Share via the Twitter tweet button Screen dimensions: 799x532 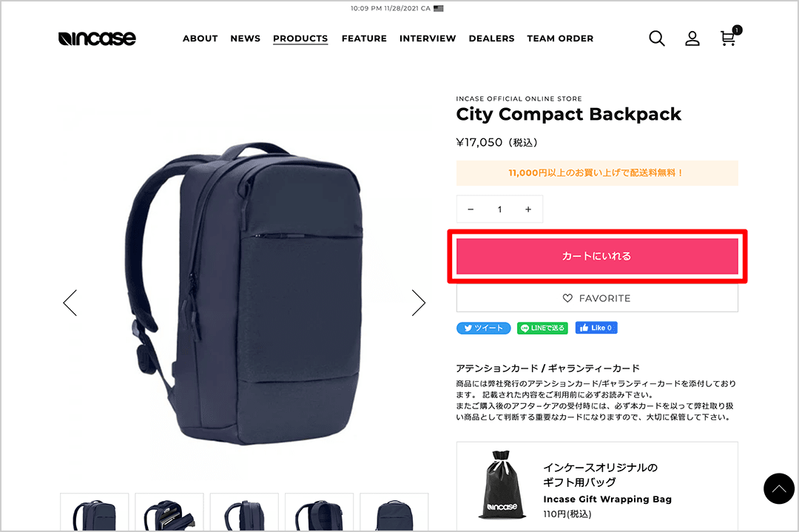tap(484, 329)
